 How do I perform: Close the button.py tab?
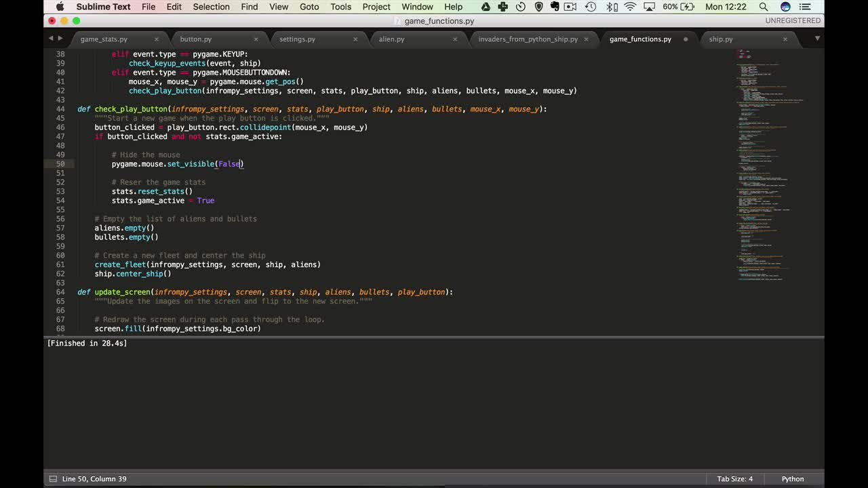256,39
